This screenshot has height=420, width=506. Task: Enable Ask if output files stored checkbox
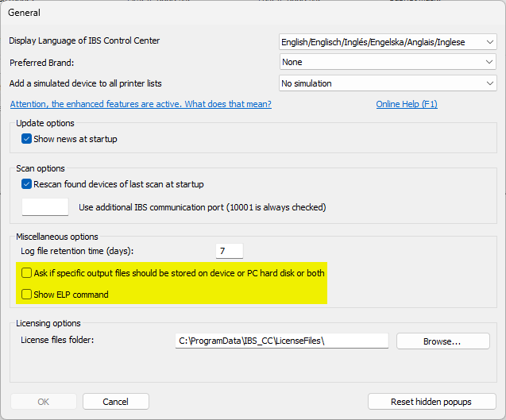point(26,273)
